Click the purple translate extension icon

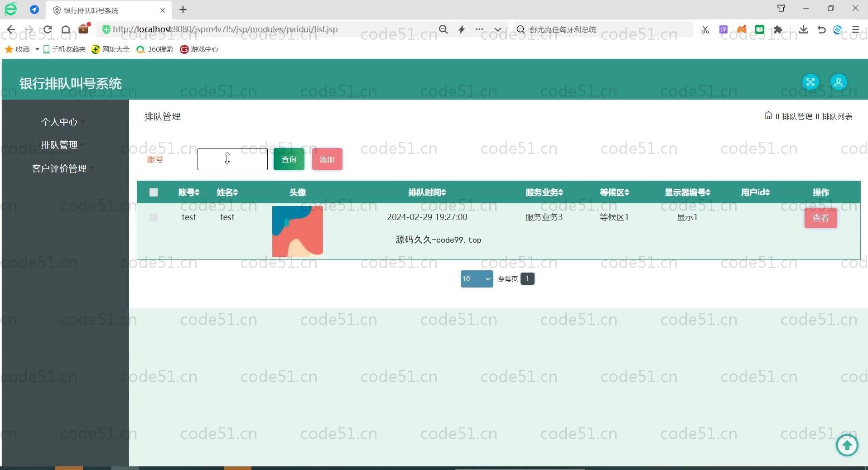tap(723, 29)
